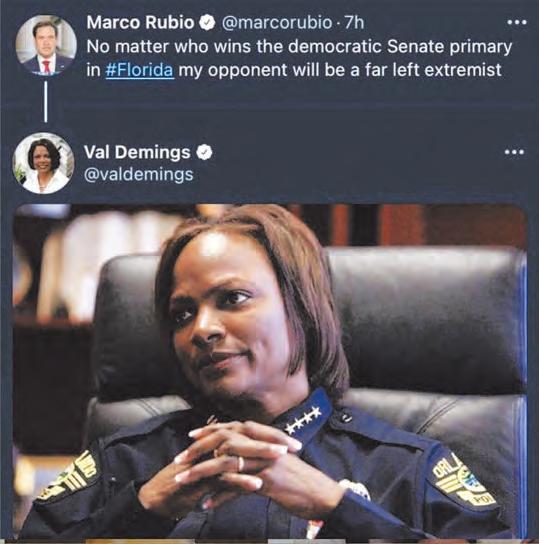Open the #Florida hashtag link

[139, 70]
